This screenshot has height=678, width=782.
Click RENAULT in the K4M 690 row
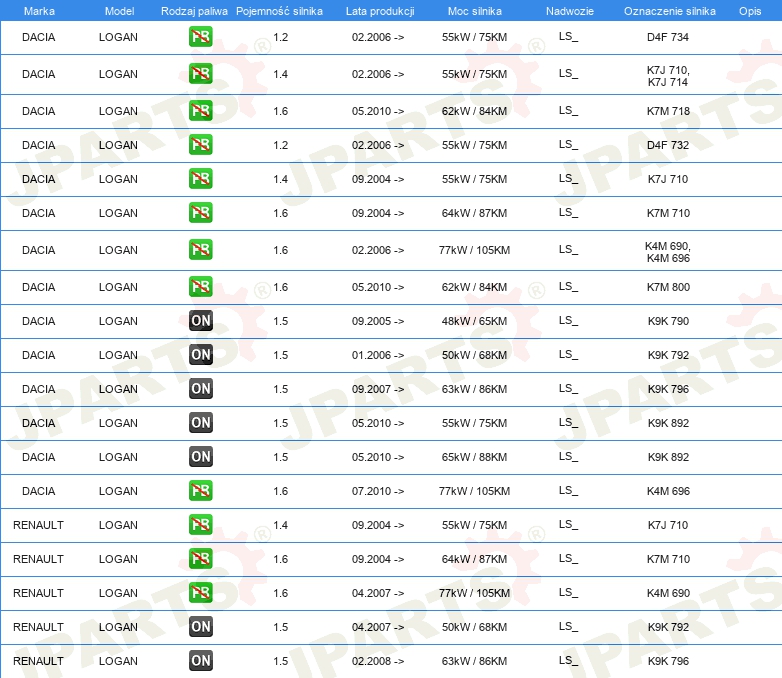(38, 593)
